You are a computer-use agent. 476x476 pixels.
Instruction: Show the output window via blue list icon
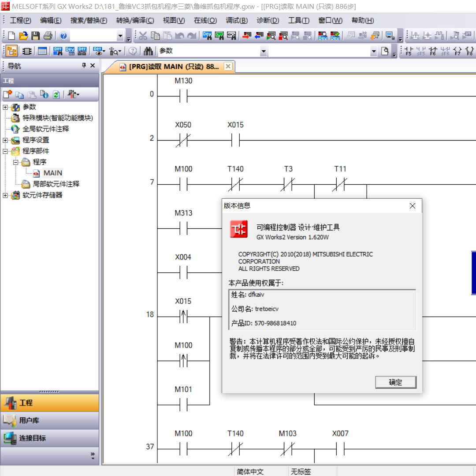coord(42,51)
